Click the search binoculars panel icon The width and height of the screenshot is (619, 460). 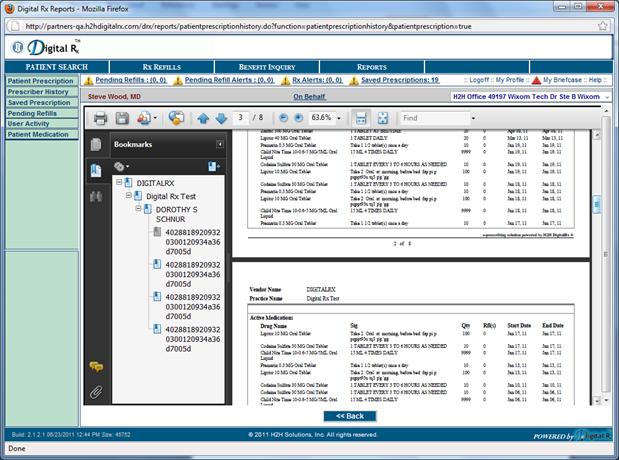point(96,197)
